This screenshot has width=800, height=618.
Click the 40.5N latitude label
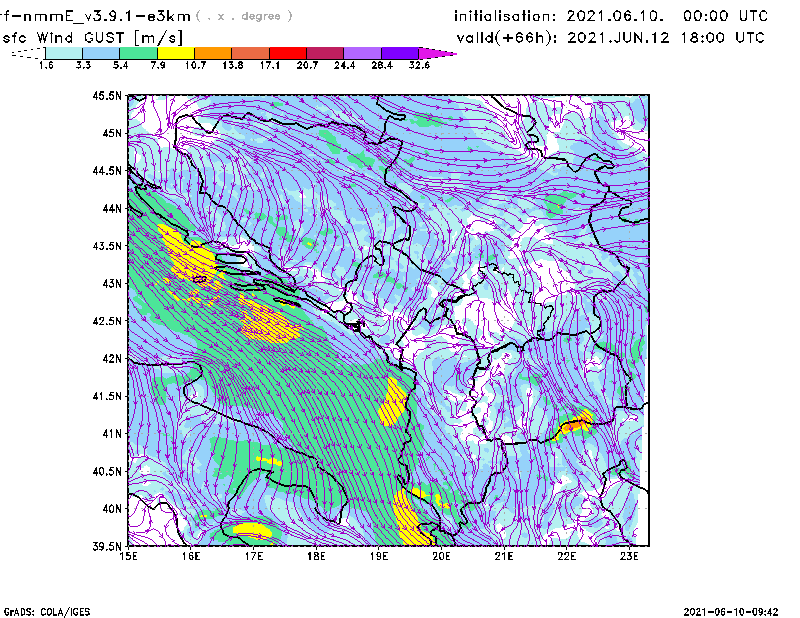107,472
